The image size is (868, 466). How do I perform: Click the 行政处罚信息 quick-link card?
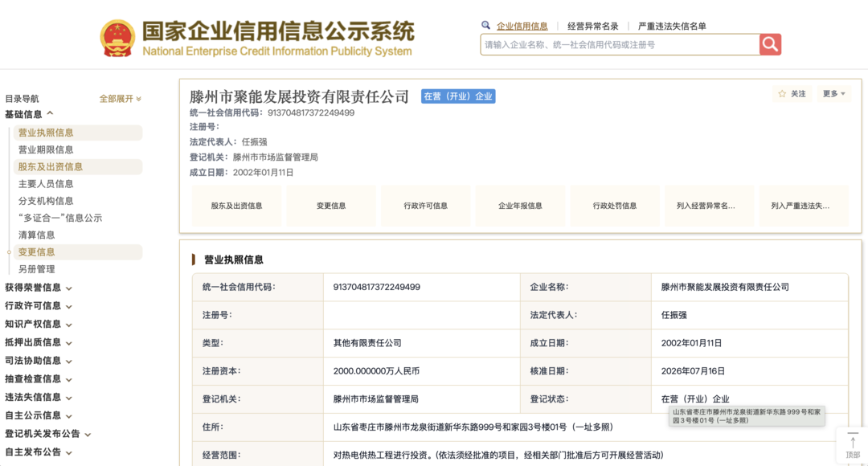[x=615, y=206]
